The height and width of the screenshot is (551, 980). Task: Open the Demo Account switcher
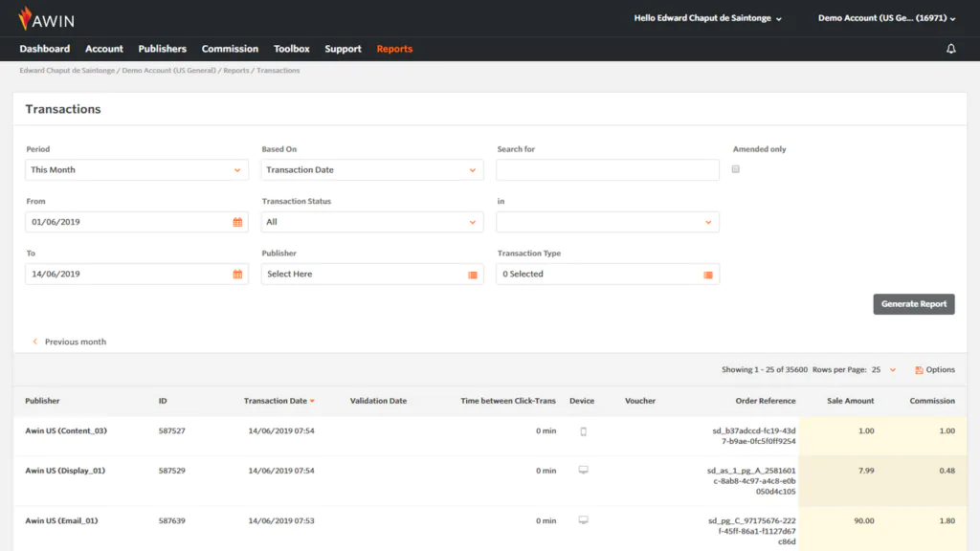[x=886, y=18]
